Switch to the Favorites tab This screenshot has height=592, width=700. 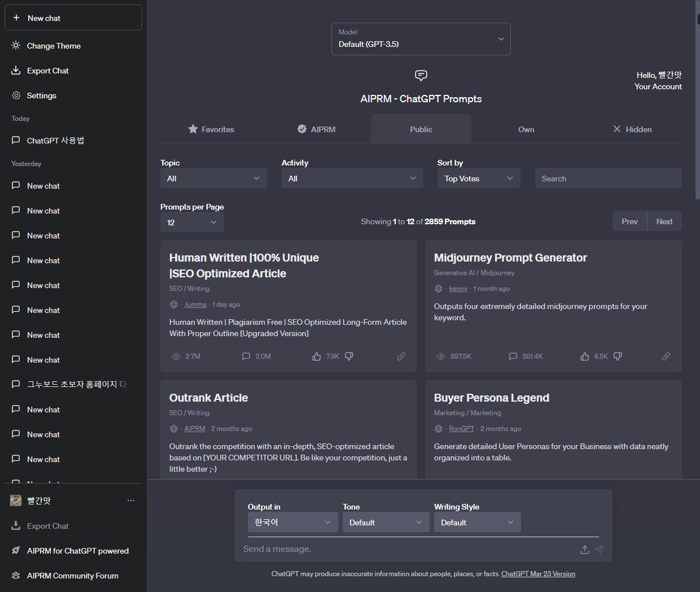point(211,129)
